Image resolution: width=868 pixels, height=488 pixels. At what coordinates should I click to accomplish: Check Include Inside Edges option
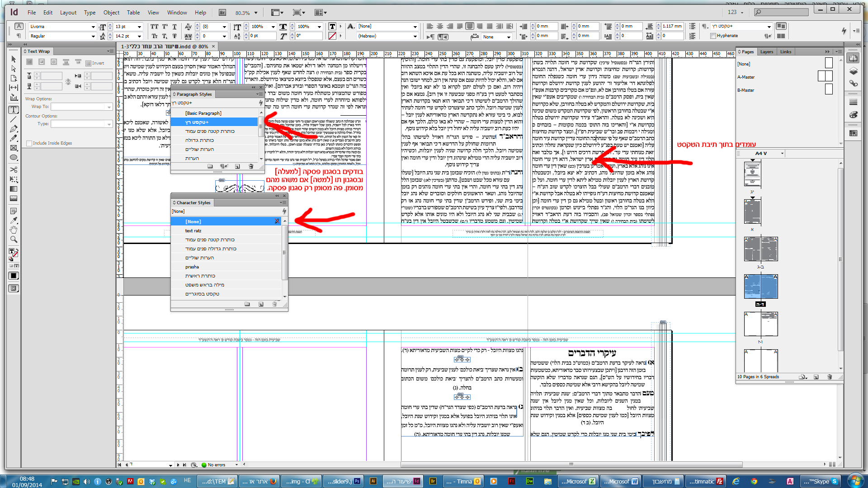coord(29,143)
